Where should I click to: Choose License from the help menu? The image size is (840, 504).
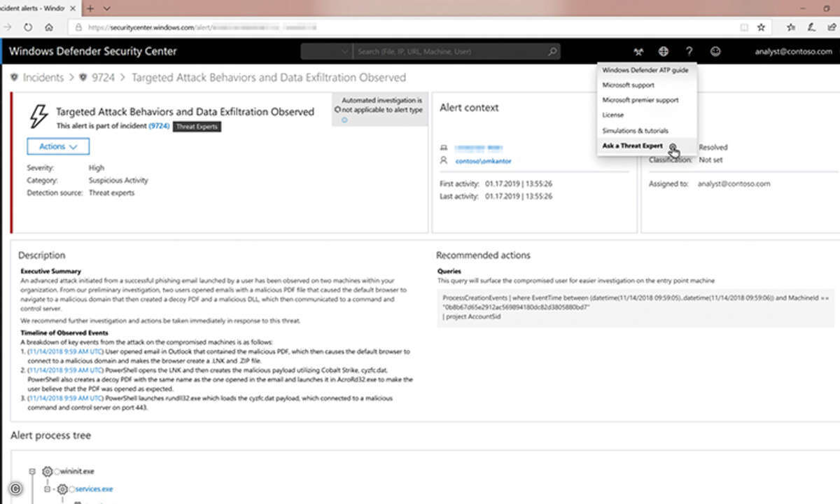[613, 115]
